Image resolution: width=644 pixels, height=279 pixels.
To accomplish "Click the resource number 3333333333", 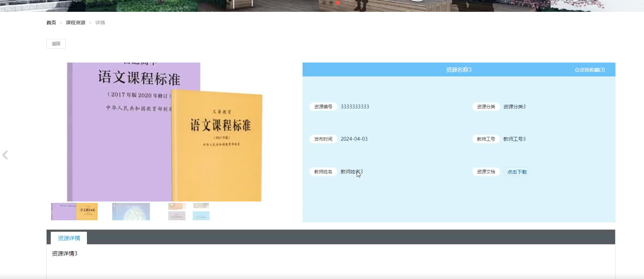I will pyautogui.click(x=355, y=107).
